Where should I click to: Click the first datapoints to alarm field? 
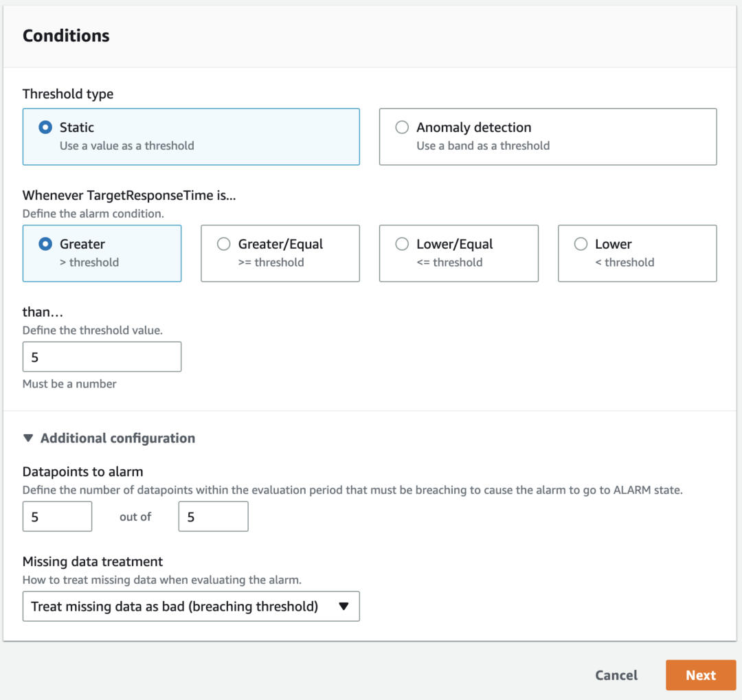[x=57, y=516]
